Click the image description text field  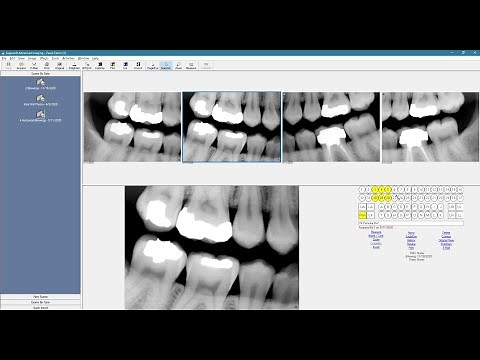(x=411, y=223)
